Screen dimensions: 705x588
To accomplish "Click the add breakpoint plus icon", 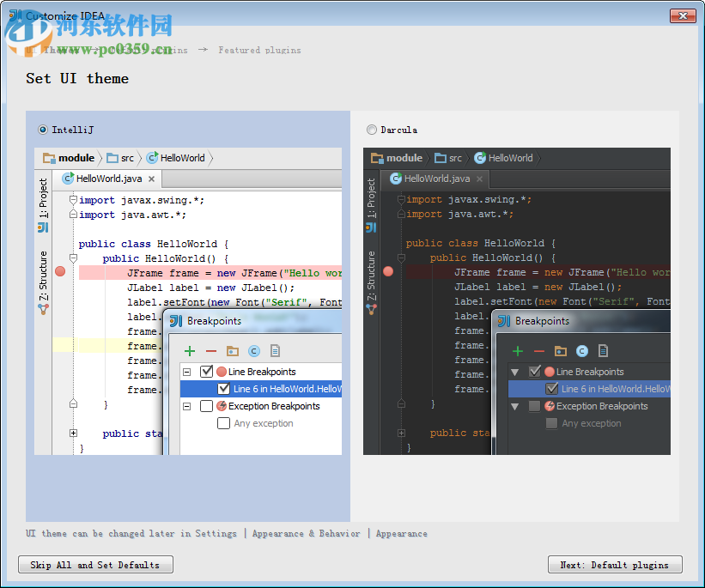I will tap(189, 349).
